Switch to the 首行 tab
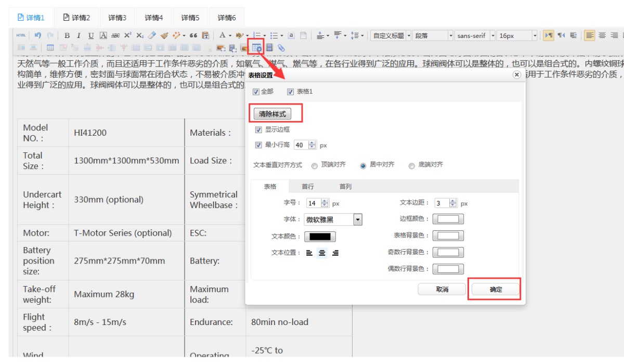This screenshot has height=364, width=624. pos(308,186)
